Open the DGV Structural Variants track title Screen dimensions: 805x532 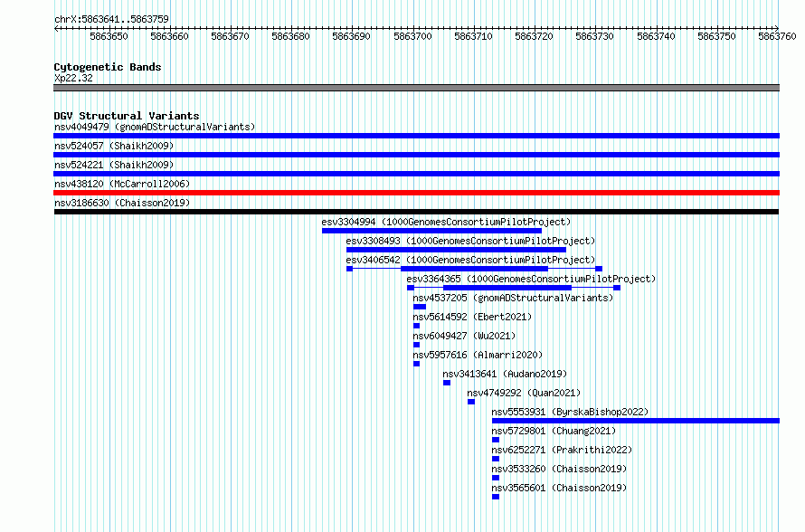[x=127, y=116]
